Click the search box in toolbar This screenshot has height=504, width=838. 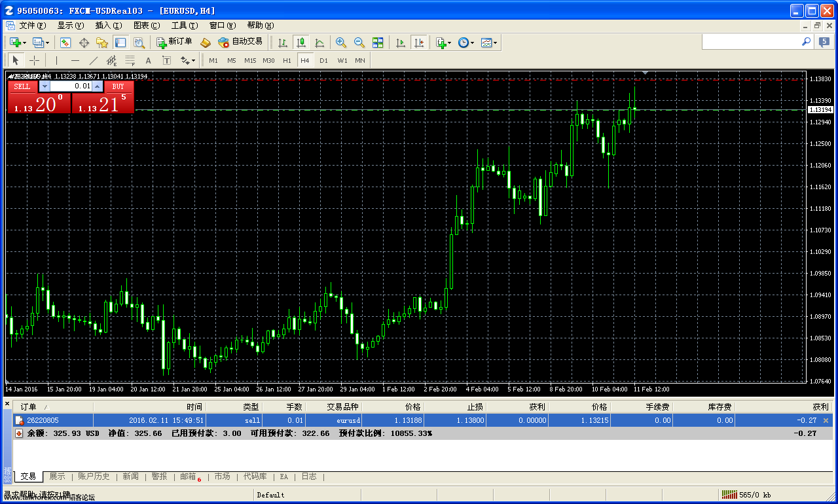[x=757, y=41]
